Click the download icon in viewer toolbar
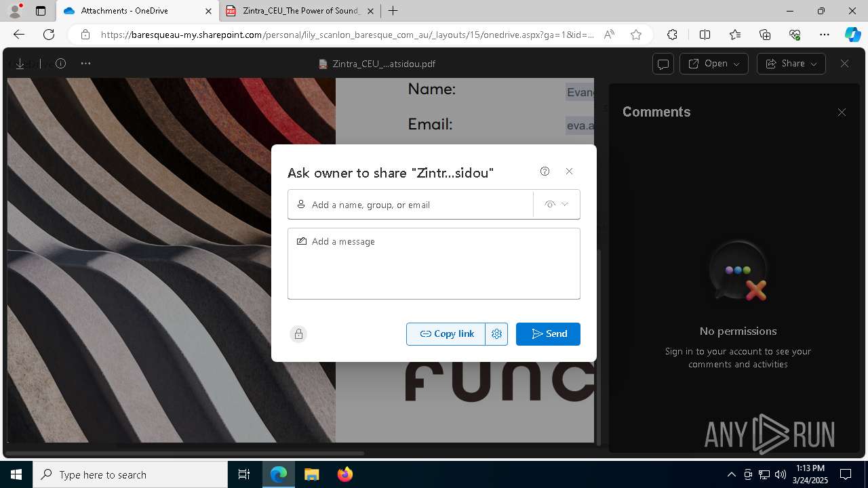 [x=20, y=64]
